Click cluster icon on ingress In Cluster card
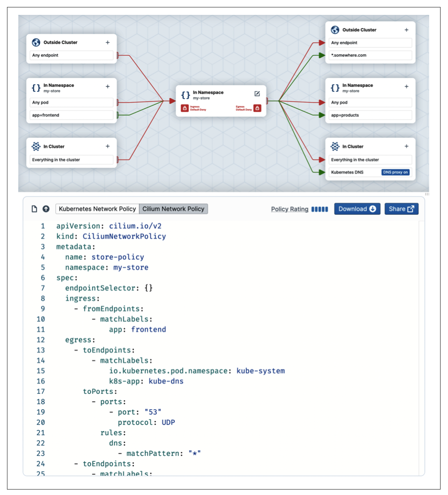The width and height of the screenshot is (448, 495). [x=36, y=146]
